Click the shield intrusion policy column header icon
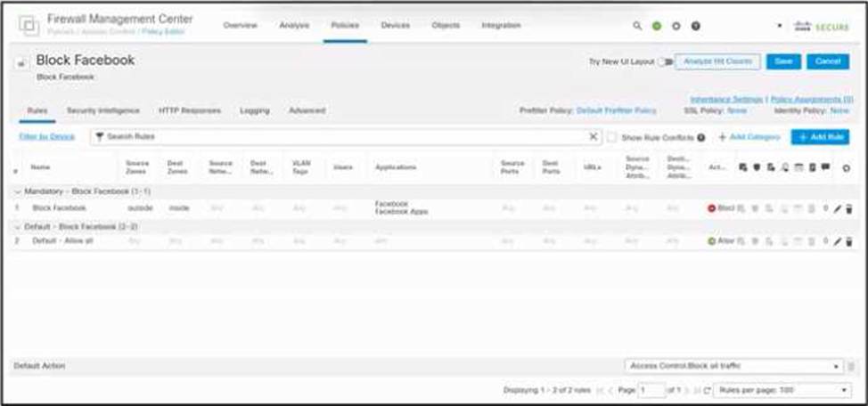 757,167
